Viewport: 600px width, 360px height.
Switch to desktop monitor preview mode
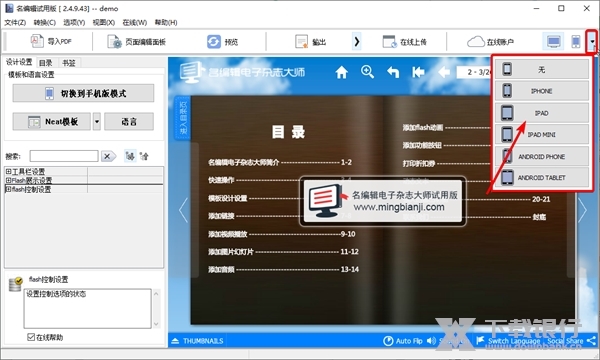554,41
